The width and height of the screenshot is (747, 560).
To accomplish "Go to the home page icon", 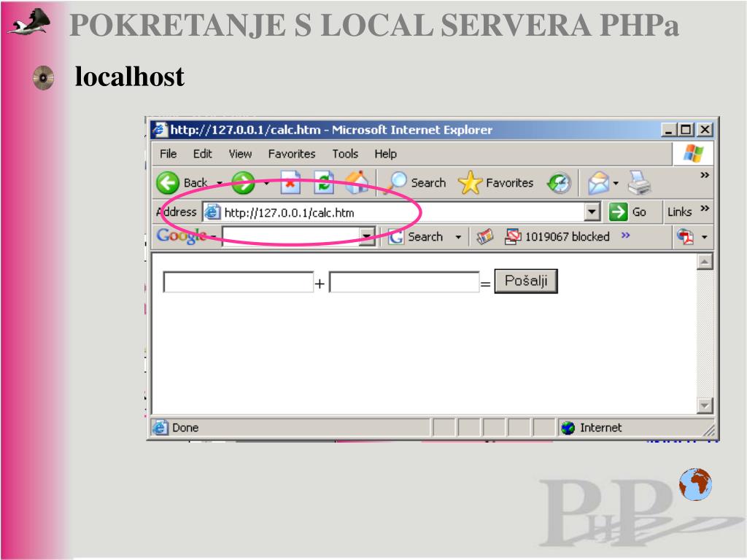I will [x=357, y=182].
